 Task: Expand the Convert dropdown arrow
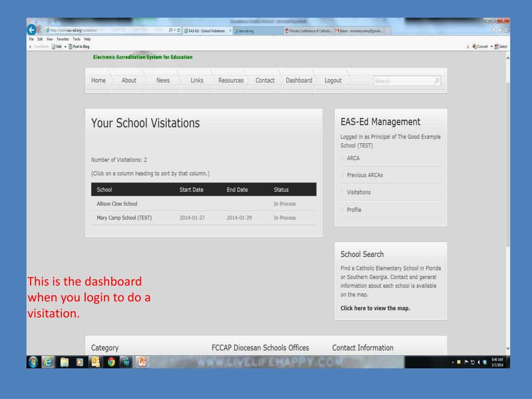pyautogui.click(x=491, y=46)
